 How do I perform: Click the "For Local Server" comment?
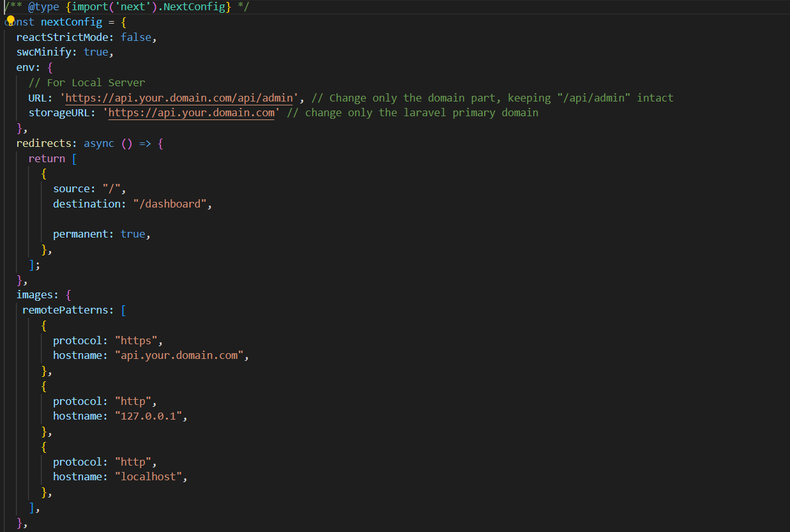coord(87,83)
